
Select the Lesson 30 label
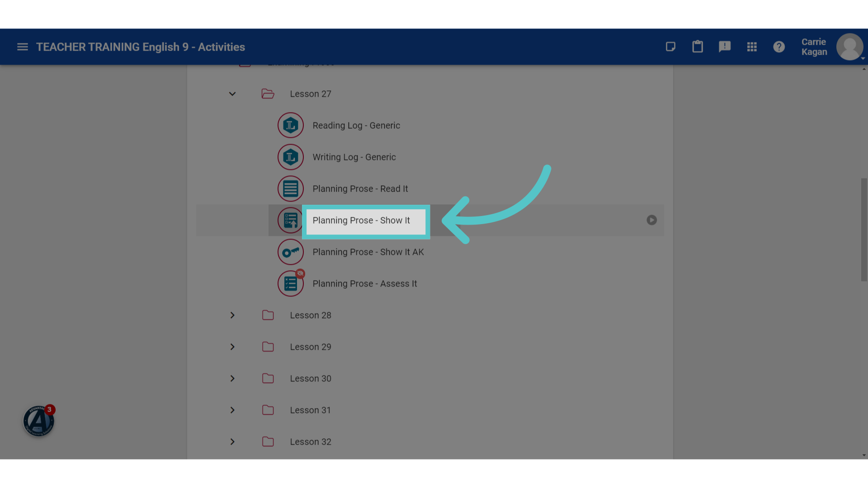pos(311,379)
